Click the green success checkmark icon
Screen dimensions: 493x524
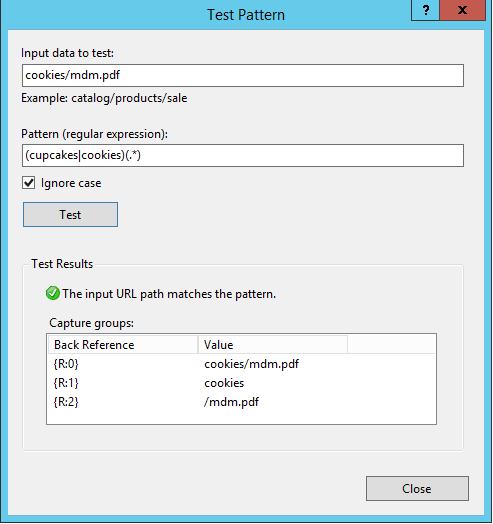pos(52,293)
